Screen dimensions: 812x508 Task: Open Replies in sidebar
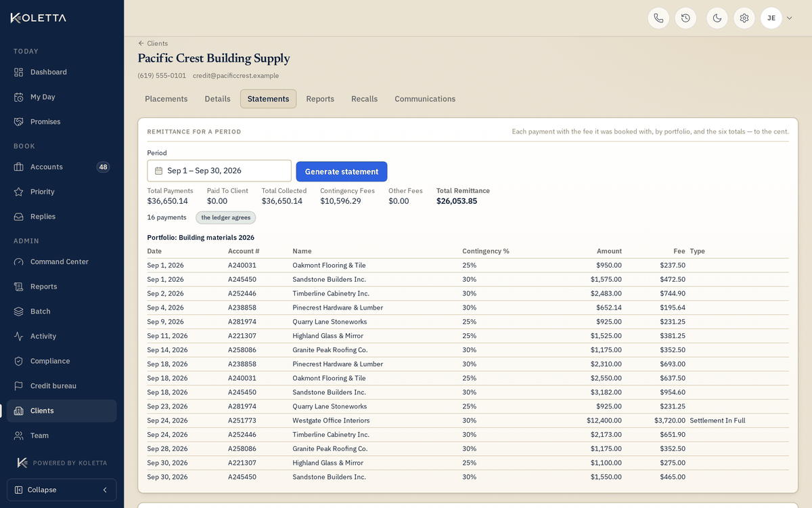tap(62, 217)
